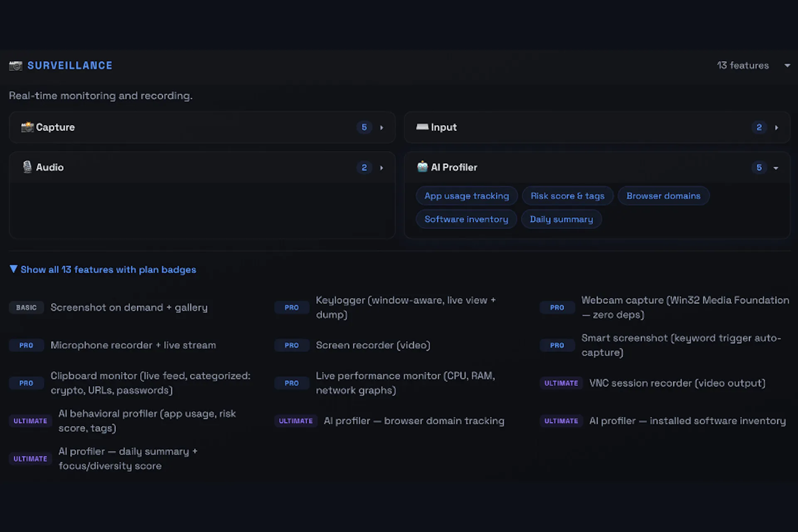Click ULTIMATE badge beside installed software inventory
Viewport: 798px width, 532px height.
click(x=561, y=421)
